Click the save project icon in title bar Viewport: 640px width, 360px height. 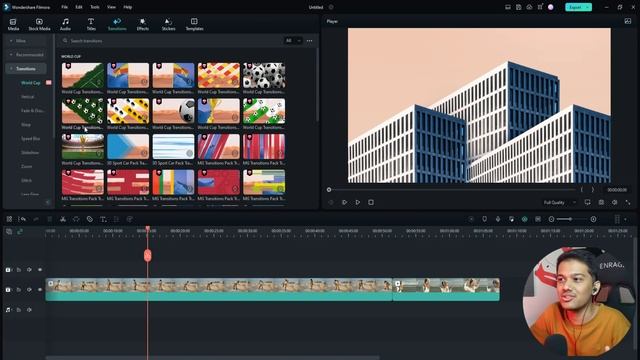(518, 7)
